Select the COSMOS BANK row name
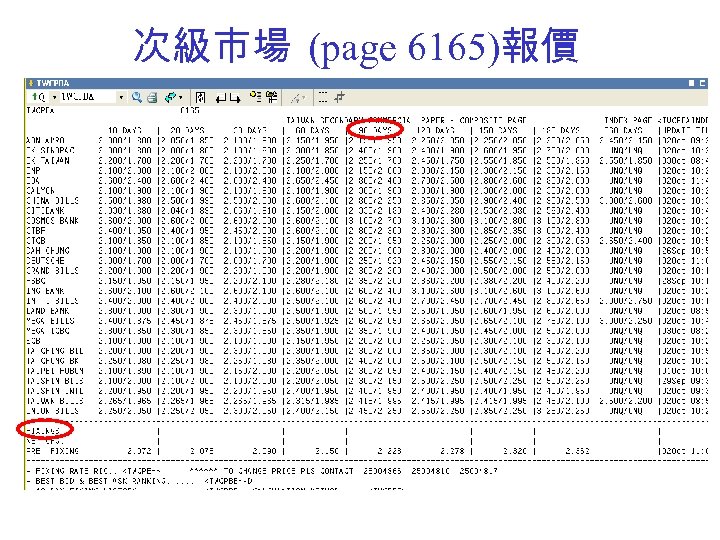This screenshot has height=540, width=720. coord(52,221)
